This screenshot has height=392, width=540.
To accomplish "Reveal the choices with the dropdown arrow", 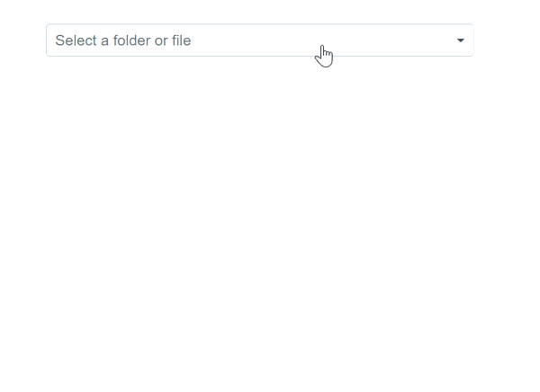I will click(x=461, y=40).
